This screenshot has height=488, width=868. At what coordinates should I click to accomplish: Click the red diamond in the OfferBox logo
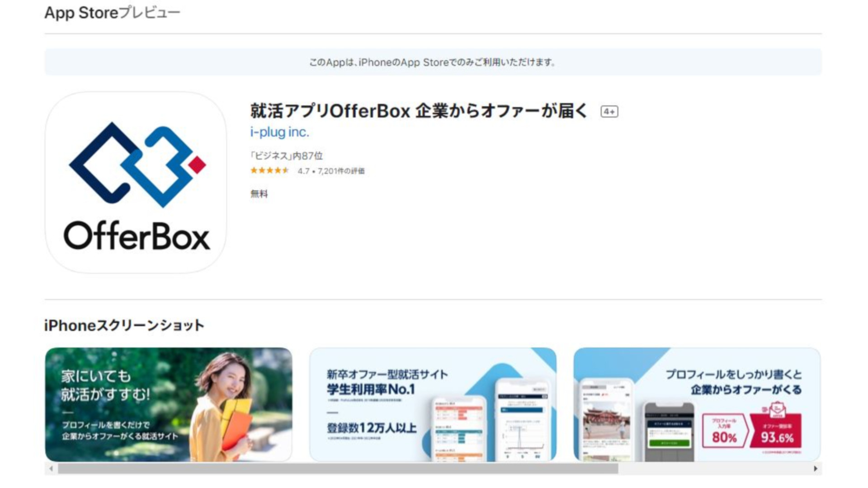tap(197, 164)
